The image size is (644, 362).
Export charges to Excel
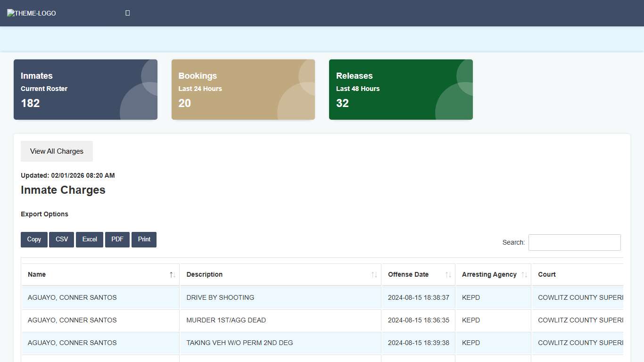click(90, 239)
